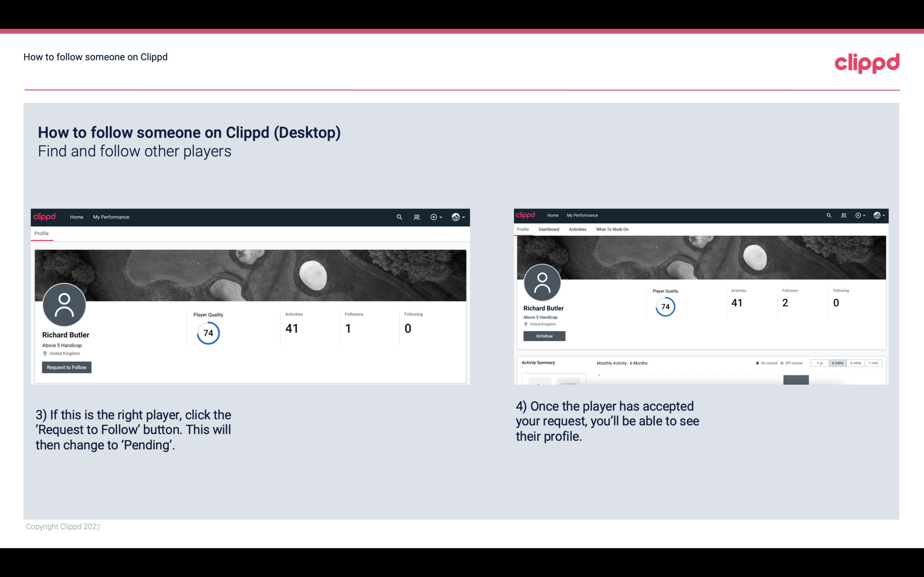924x577 pixels.
Task: Switch to the Activities tab on profile
Action: click(576, 229)
